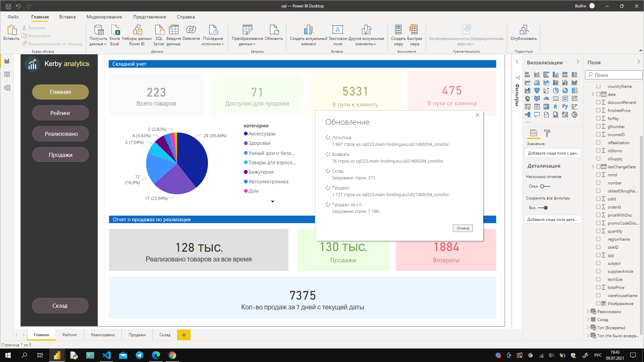Pick the Python visual icon
This screenshot has height=362, width=644.
pyautogui.click(x=565, y=107)
